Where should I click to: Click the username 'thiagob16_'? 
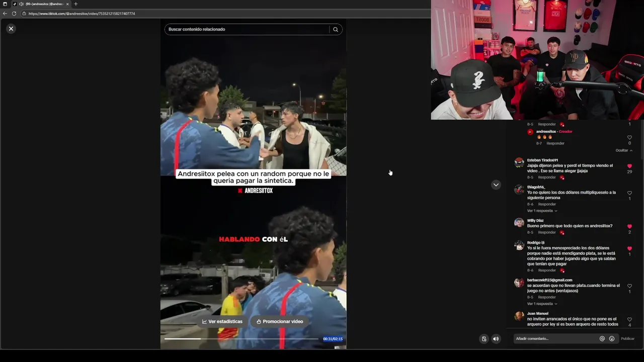tap(536, 187)
